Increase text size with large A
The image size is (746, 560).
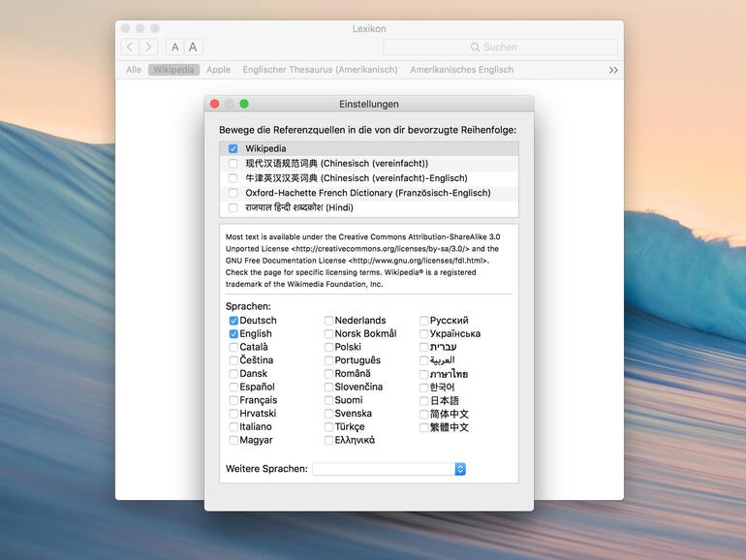(x=193, y=47)
